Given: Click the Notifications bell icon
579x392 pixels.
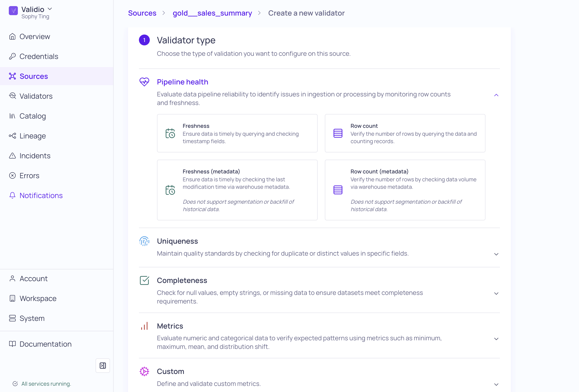Looking at the screenshot, I should pyautogui.click(x=12, y=196).
